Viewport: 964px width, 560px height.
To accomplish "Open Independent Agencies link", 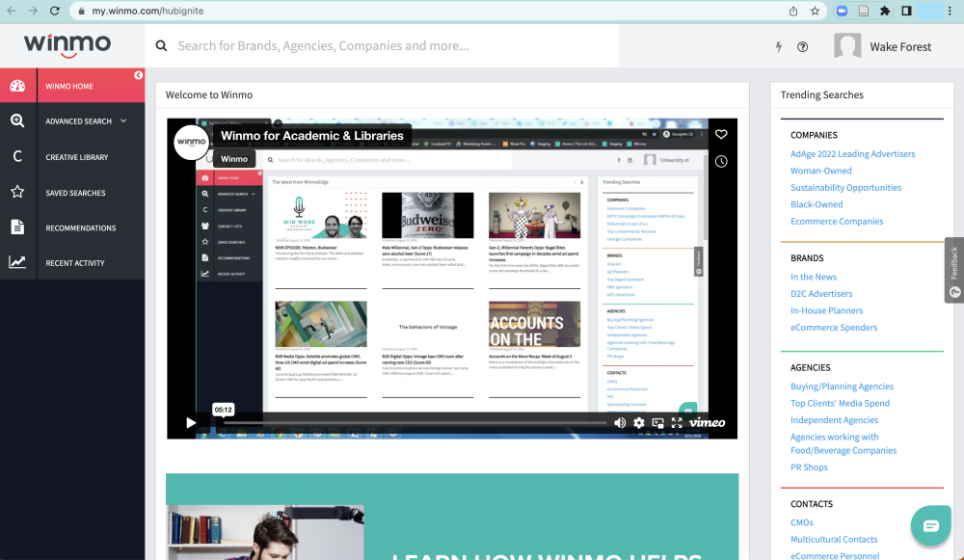I will coord(834,420).
